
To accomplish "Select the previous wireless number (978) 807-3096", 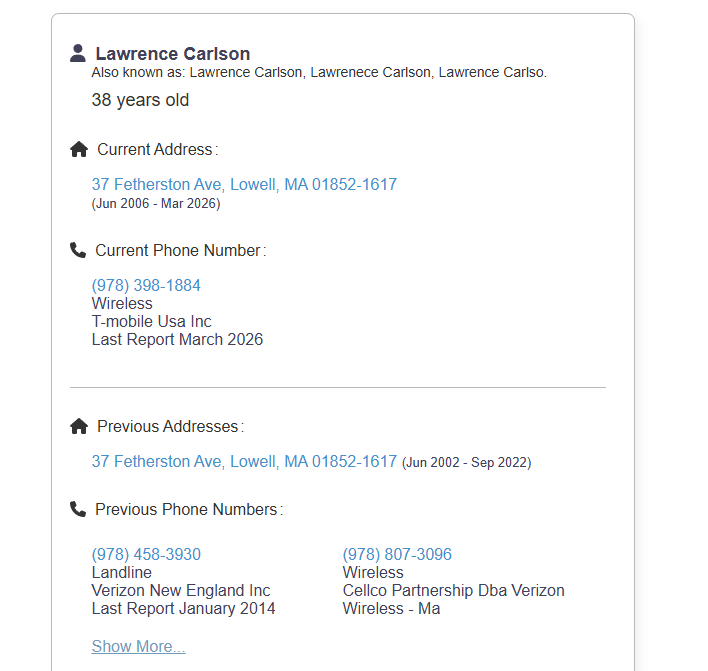I will [x=397, y=554].
